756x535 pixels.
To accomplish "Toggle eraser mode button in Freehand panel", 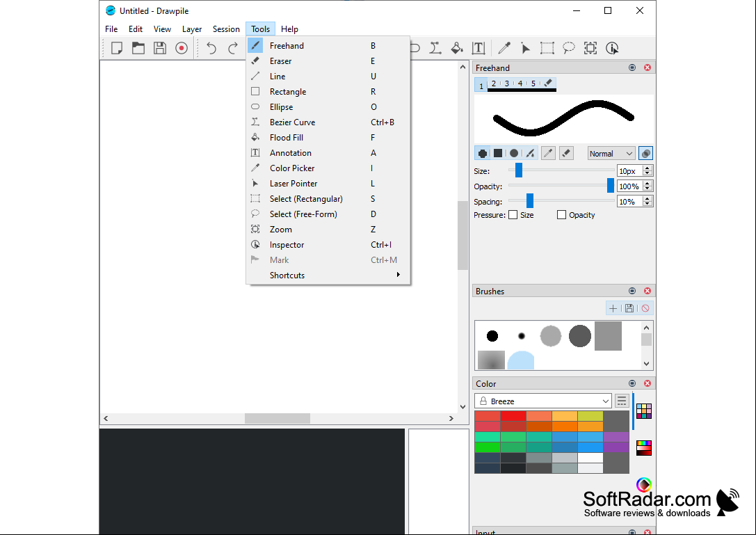I will (567, 154).
